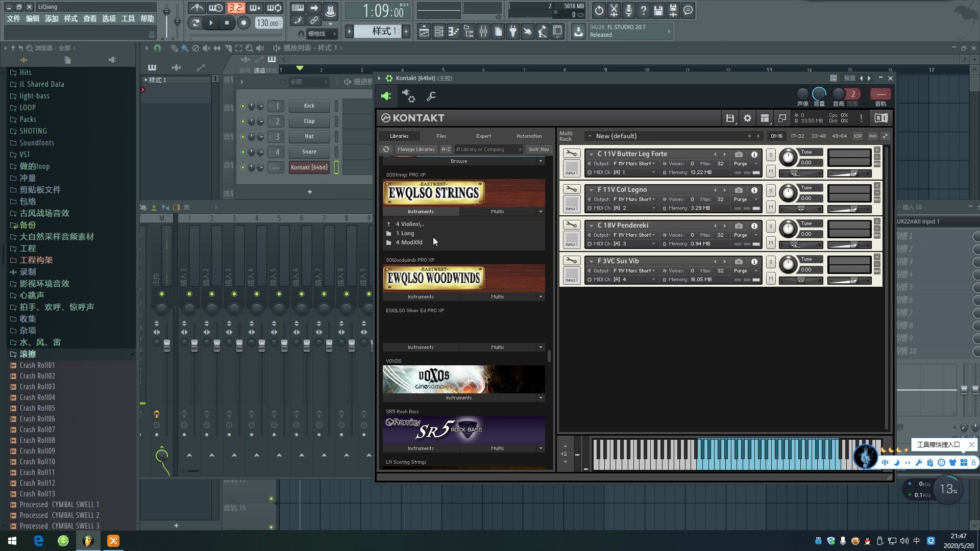Open the Mixer view icon
The image size is (980, 551).
[x=483, y=32]
